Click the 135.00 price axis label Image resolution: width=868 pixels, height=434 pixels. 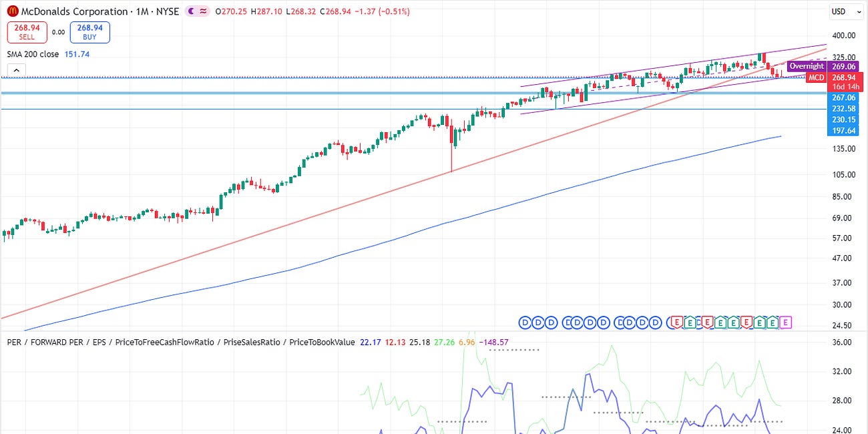[844, 148]
